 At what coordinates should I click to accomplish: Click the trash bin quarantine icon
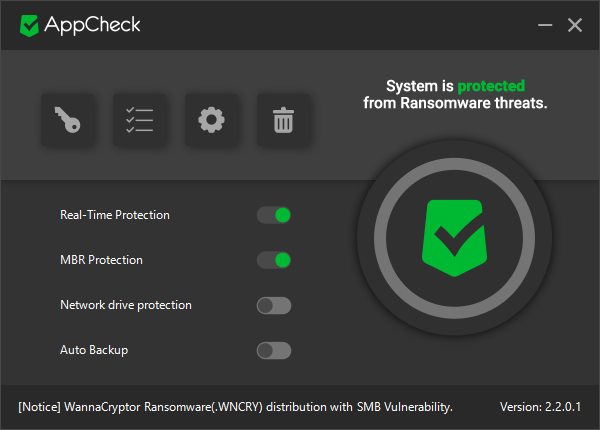(284, 121)
